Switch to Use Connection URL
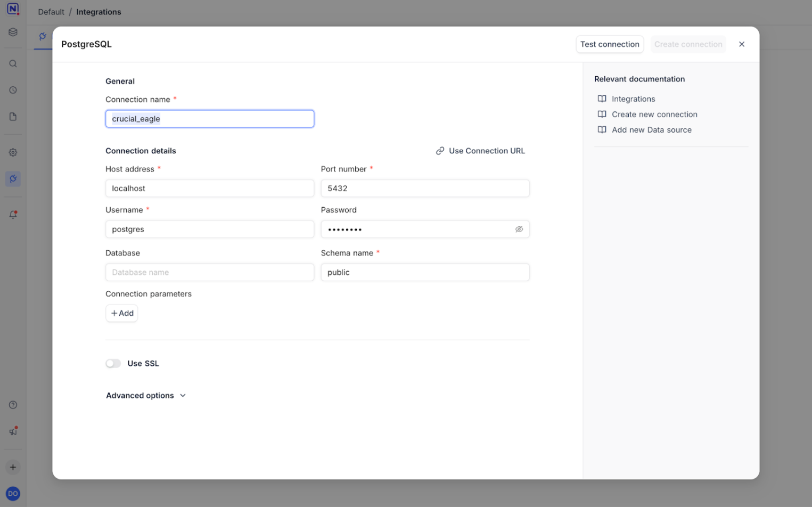 [x=480, y=151]
